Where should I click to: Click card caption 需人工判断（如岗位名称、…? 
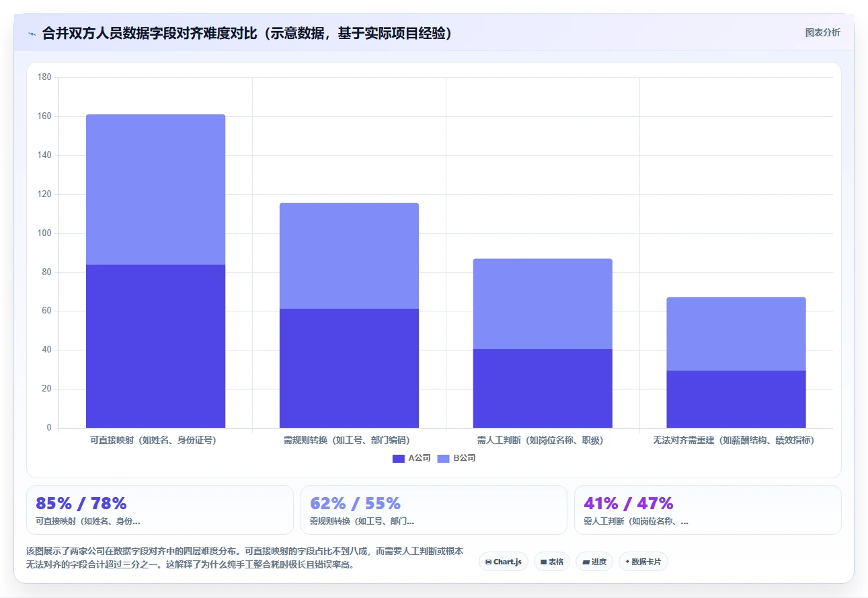[x=636, y=521]
